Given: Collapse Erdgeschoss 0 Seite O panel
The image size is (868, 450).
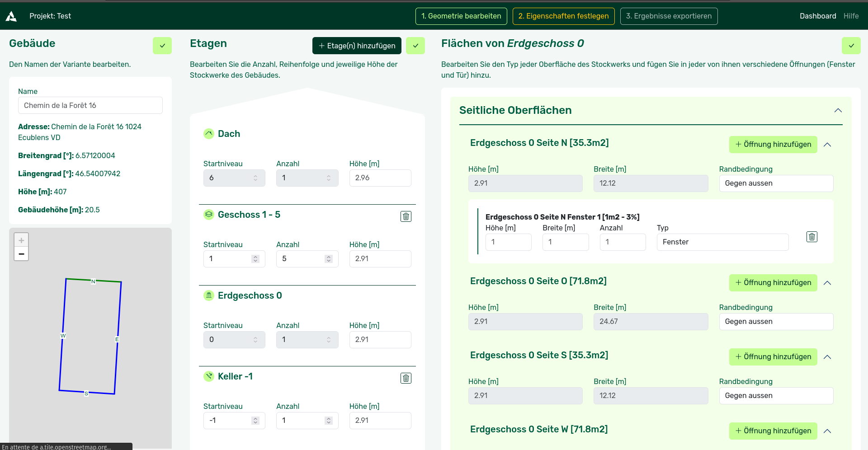Looking at the screenshot, I should tap(827, 283).
